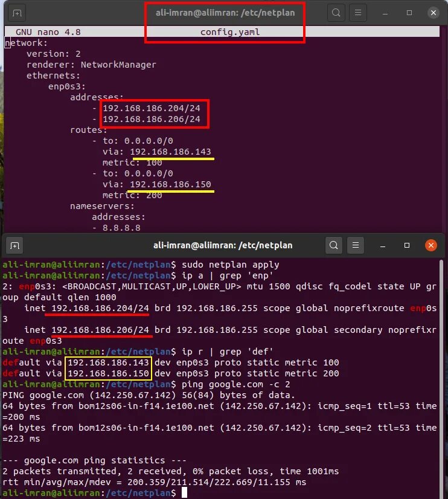Open hamburger menu in bottom terminal window
The image size is (448, 499).
click(356, 245)
